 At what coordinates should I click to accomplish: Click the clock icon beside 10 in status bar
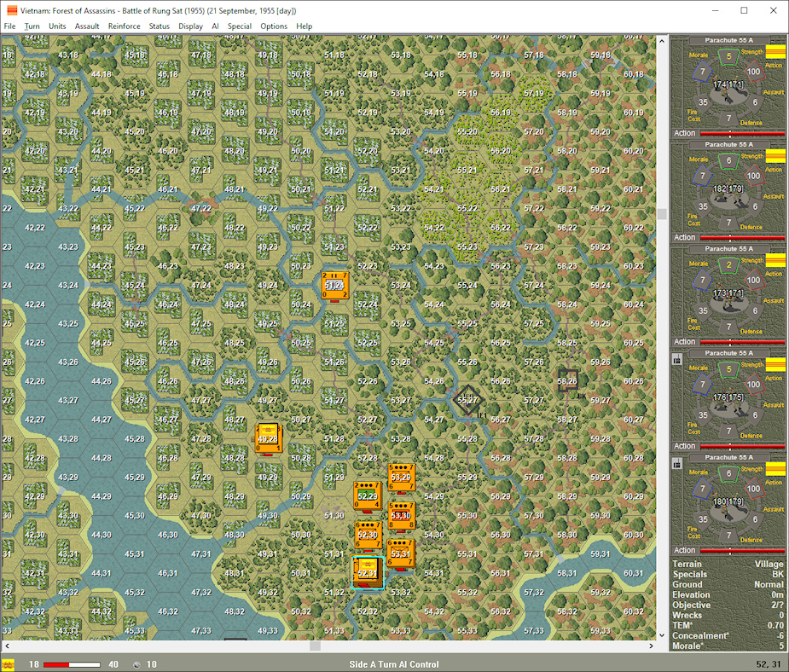point(136,665)
